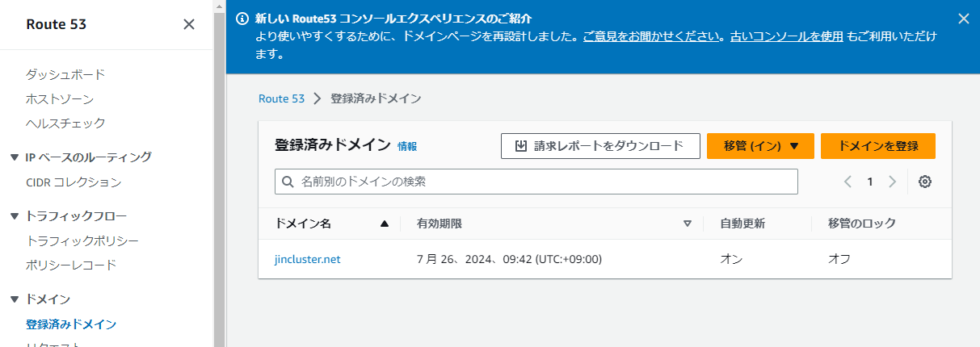Viewport: 980px width, 347px height.
Task: Go to previous page of domains
Action: click(x=848, y=182)
